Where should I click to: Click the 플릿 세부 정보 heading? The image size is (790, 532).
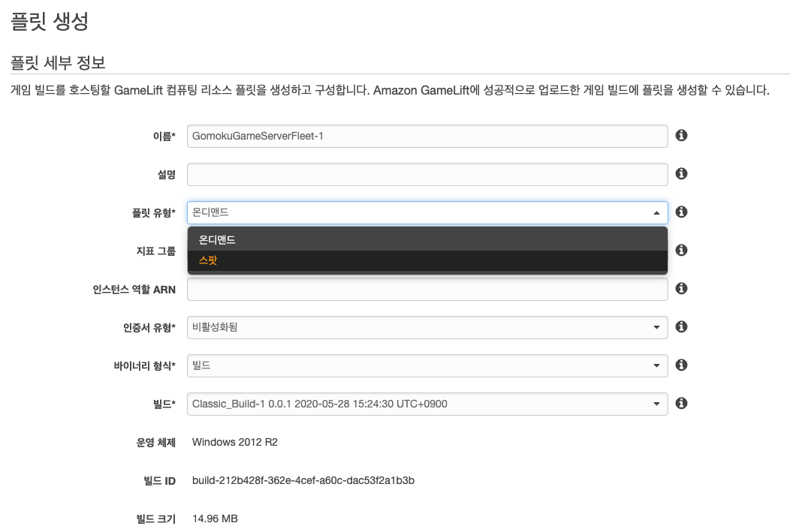click(x=58, y=62)
